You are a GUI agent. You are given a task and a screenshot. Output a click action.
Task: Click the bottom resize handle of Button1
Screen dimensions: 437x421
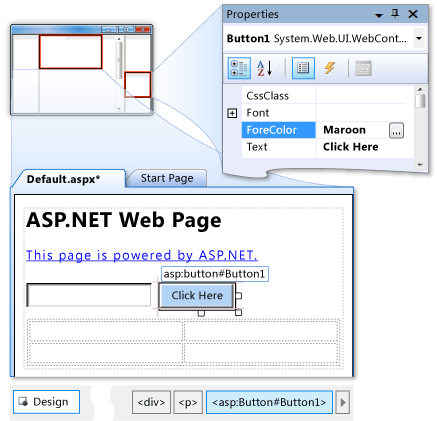coord(201,313)
